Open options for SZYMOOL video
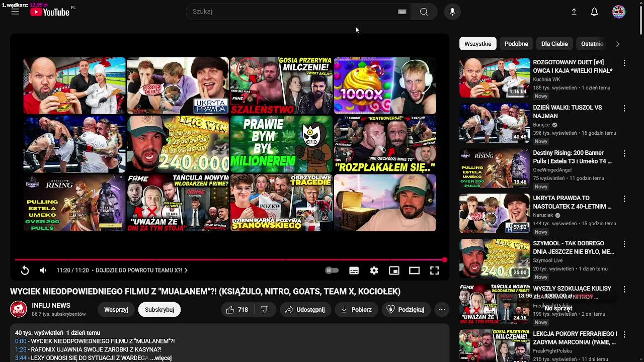 (624, 244)
